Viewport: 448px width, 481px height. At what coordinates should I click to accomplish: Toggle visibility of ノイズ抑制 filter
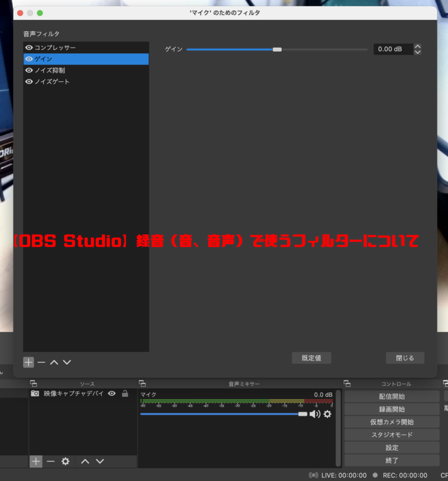coord(29,70)
